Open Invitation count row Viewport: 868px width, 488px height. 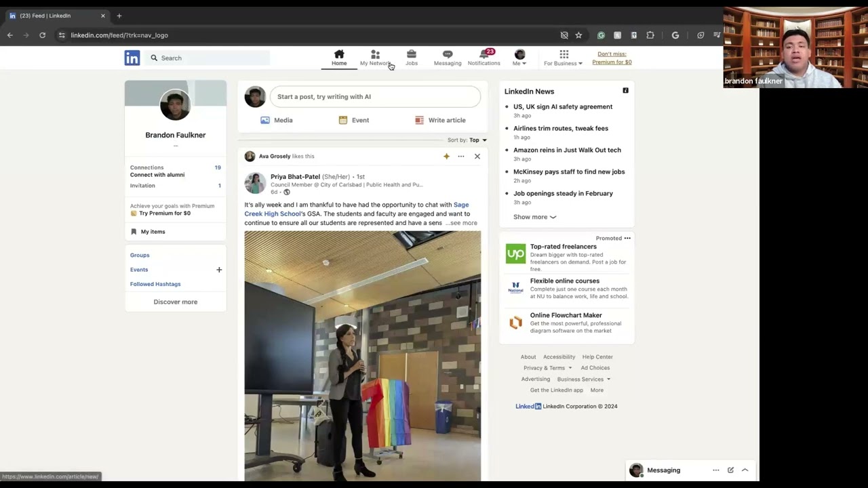(x=176, y=186)
